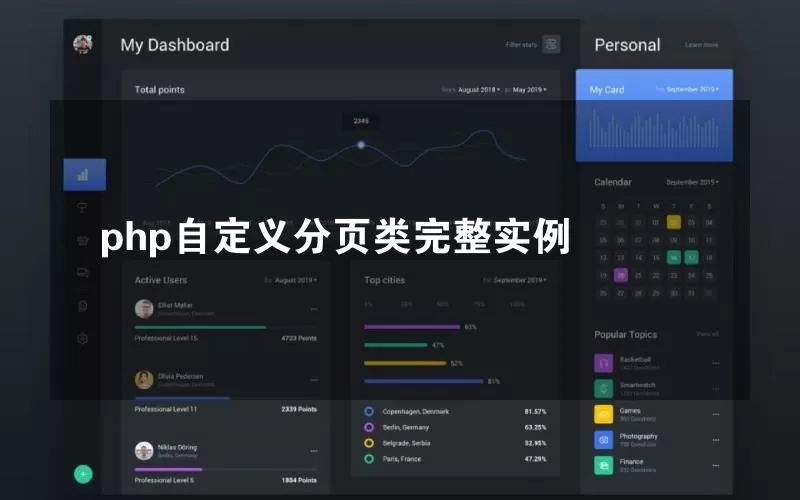Viewport: 800px width, 500px height.
Task: Open options menu for Niklas Döring row
Action: click(314, 451)
